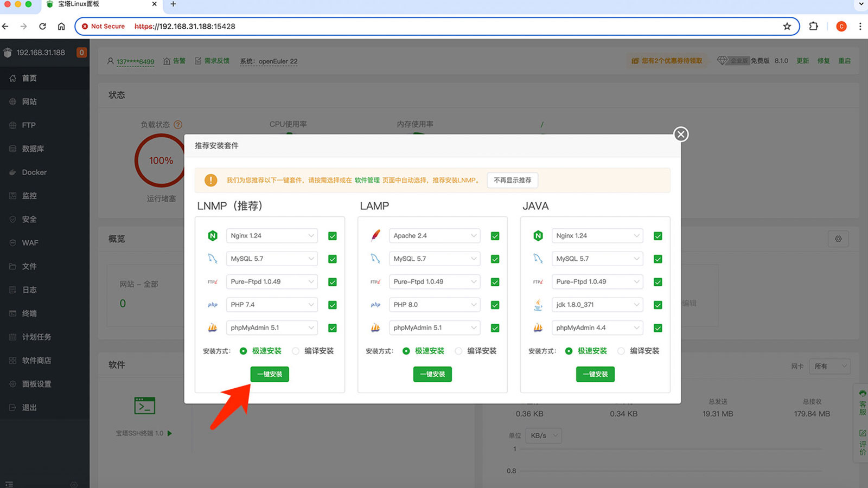Uncheck the JAVA jdk 1.8.0_371 checkbox
The image size is (868, 488).
658,305
